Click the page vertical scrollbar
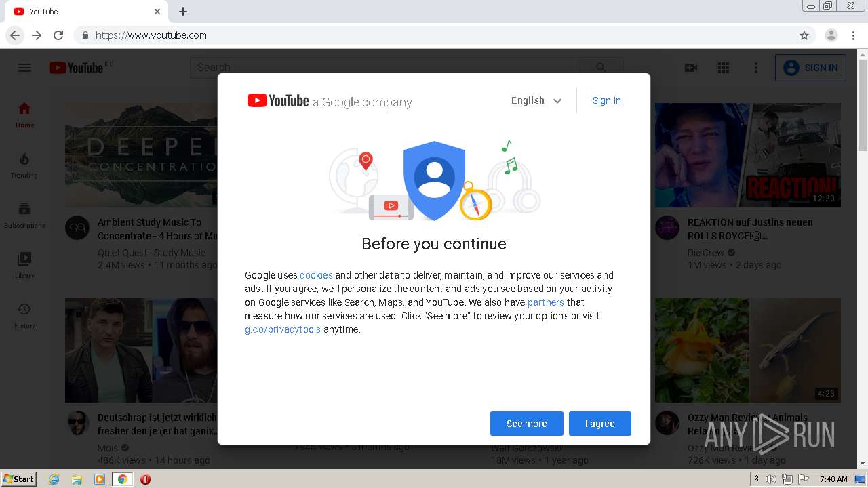 [863, 258]
